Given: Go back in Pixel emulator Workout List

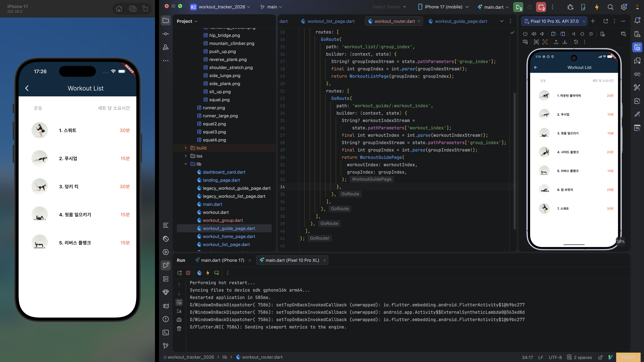Looking at the screenshot, I should point(535,67).
